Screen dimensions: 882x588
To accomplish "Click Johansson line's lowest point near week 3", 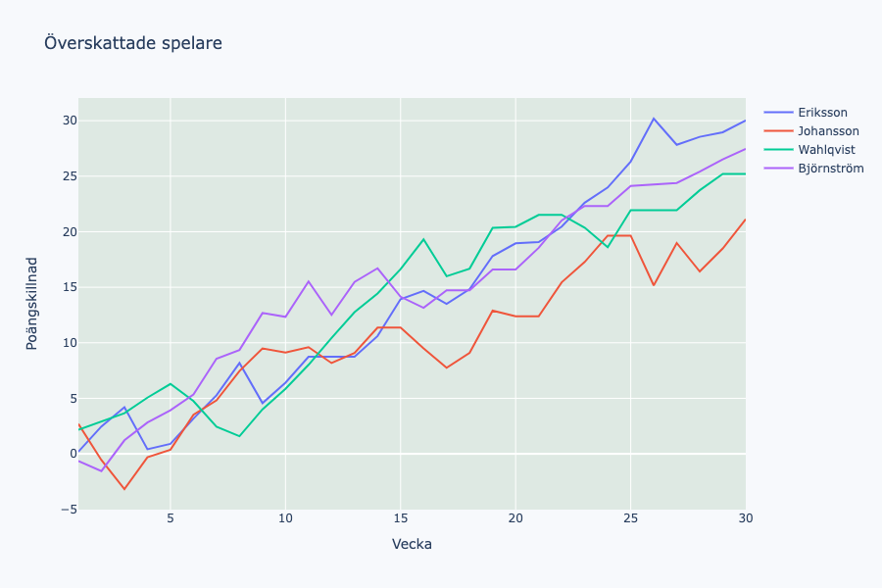I will [x=124, y=489].
